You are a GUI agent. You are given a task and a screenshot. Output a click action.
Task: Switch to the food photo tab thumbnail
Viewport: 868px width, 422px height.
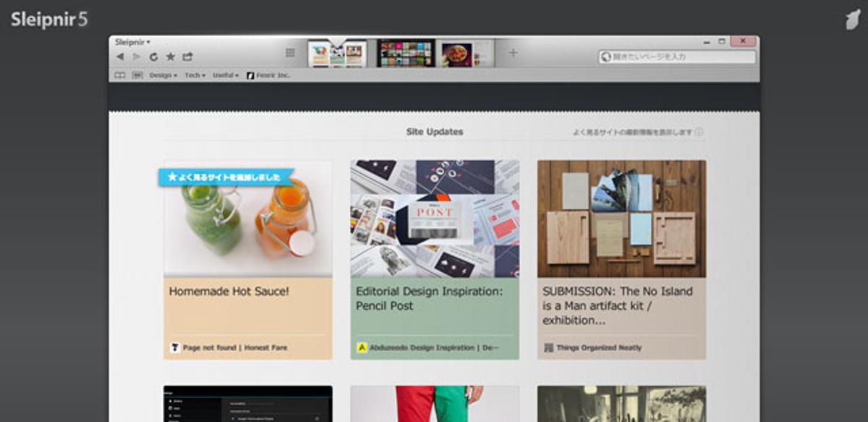pyautogui.click(x=465, y=54)
